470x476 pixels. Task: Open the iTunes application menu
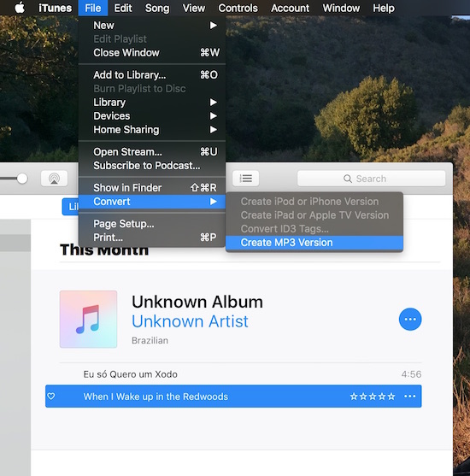[55, 8]
